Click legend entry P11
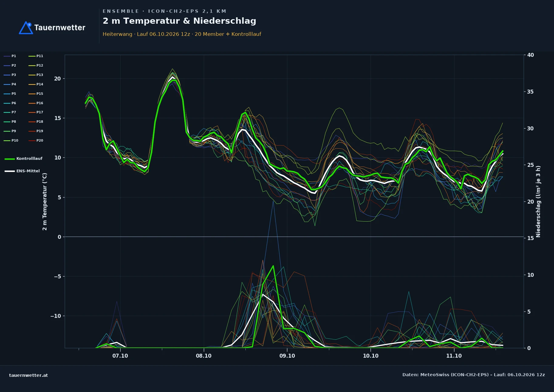 click(x=36, y=56)
